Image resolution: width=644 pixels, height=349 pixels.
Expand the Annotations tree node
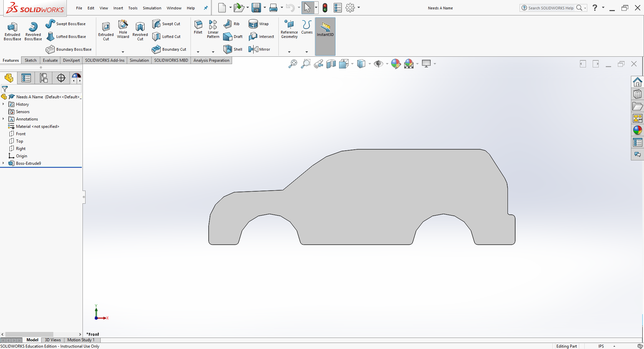pos(3,119)
